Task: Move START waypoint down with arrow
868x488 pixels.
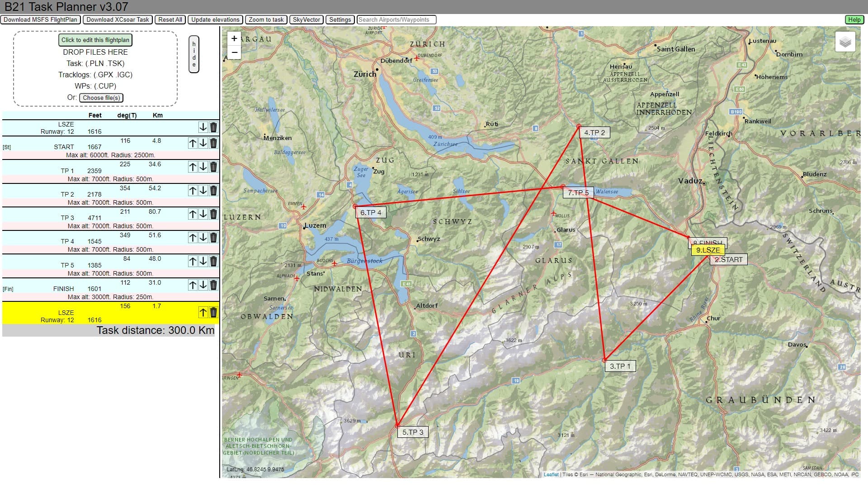Action: click(x=203, y=143)
